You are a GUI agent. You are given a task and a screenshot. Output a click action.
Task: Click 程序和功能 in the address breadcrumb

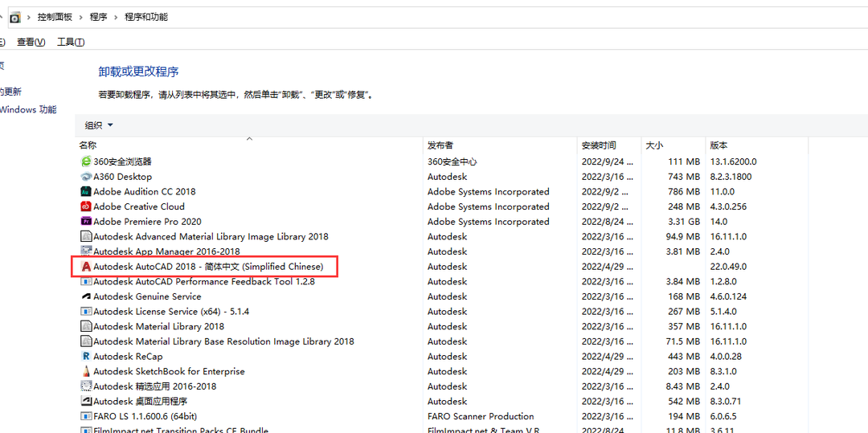(x=146, y=17)
